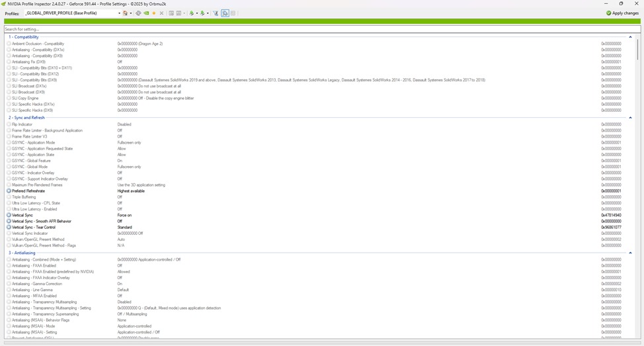Collapse the 3 - Antialiasing section

point(630,253)
